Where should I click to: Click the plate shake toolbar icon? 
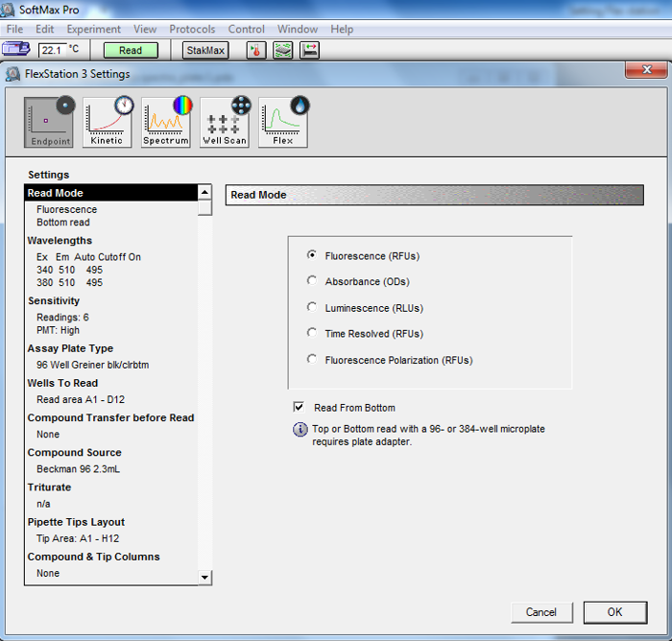point(283,51)
